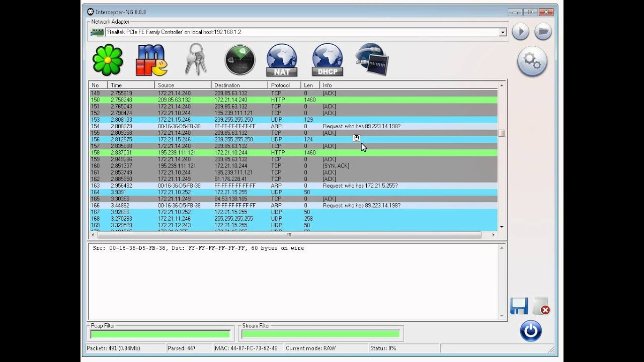Open RAW mode network cable icon
The image size is (644, 362).
(x=372, y=59)
